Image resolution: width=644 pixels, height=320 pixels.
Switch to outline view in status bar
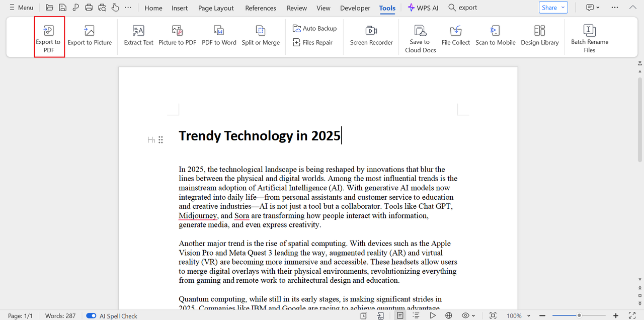click(x=416, y=315)
